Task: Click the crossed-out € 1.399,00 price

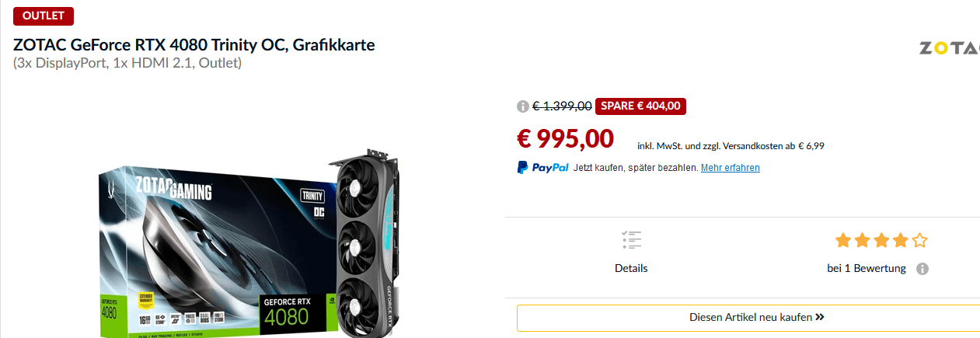Action: tap(562, 106)
